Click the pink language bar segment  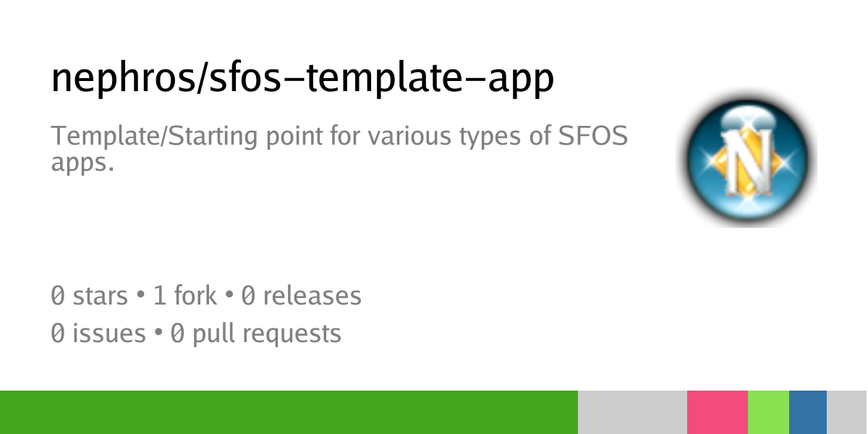717,412
